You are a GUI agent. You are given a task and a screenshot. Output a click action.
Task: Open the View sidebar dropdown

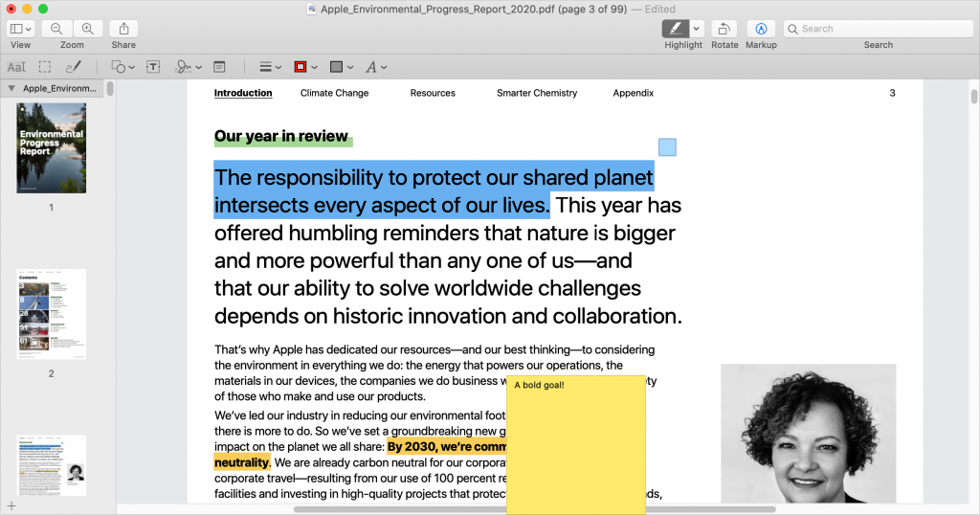20,29
